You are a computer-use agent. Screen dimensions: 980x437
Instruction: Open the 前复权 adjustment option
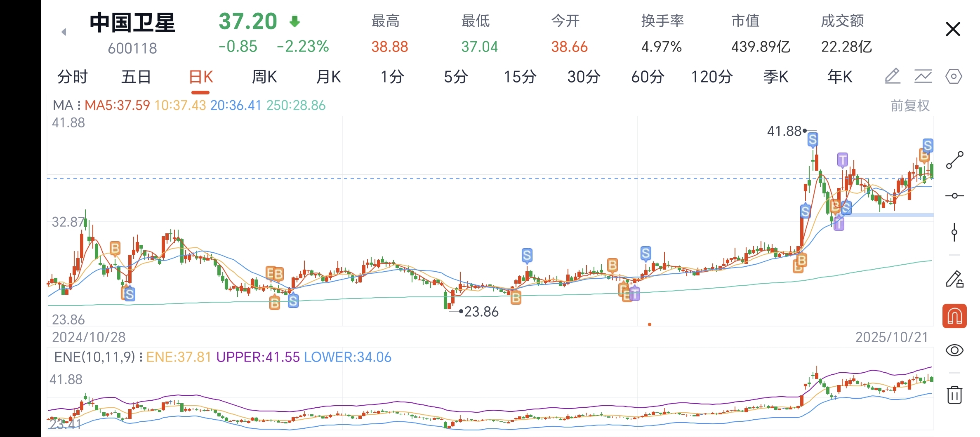pyautogui.click(x=910, y=106)
